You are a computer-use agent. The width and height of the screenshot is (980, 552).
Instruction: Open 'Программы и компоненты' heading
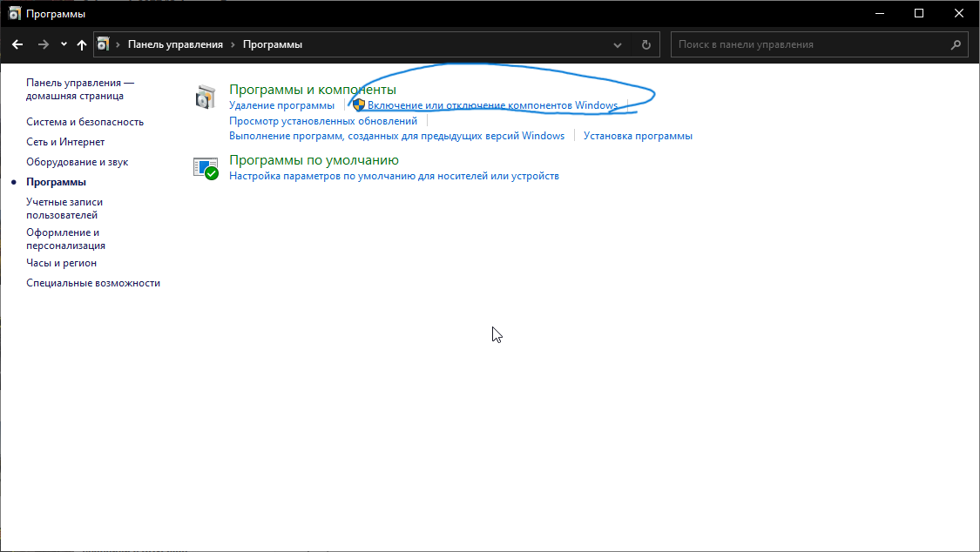313,90
